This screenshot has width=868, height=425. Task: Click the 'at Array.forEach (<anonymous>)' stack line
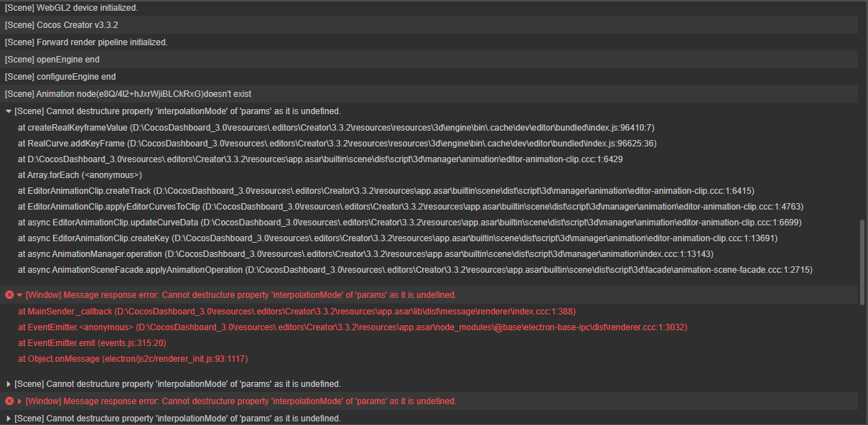(x=80, y=175)
